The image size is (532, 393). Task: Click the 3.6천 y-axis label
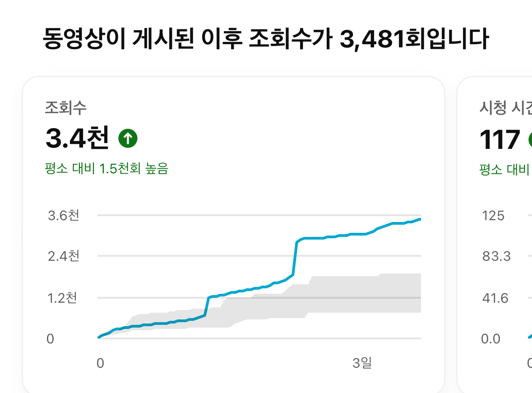pyautogui.click(x=64, y=216)
